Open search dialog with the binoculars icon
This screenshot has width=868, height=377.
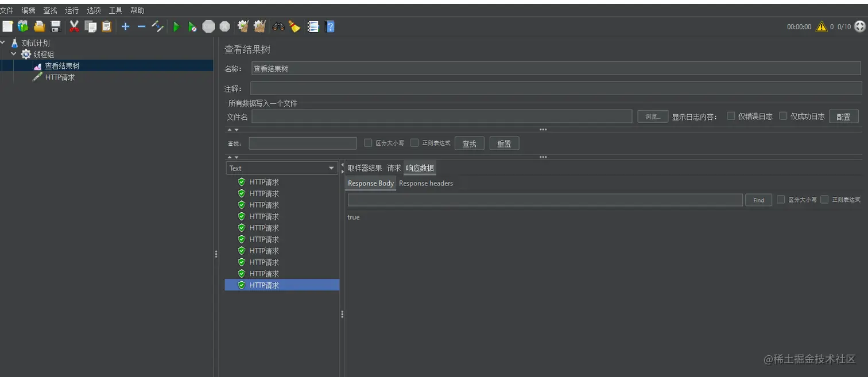point(277,26)
